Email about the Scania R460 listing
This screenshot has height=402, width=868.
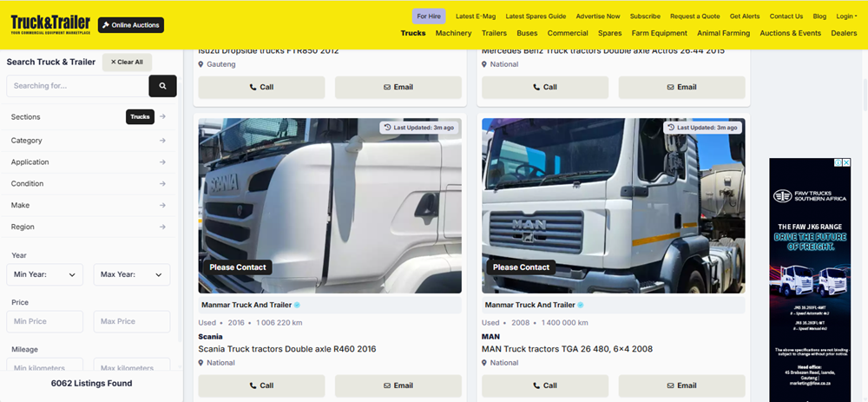pos(398,386)
